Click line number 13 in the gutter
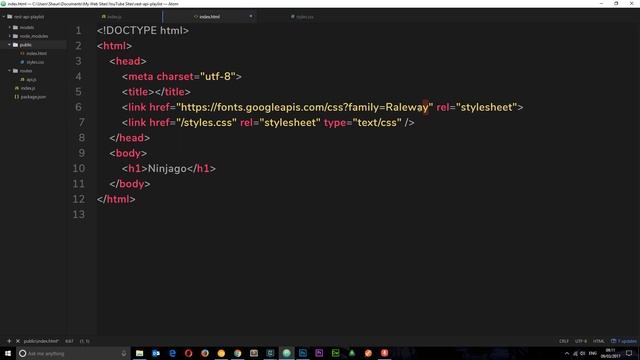 pos(79,215)
